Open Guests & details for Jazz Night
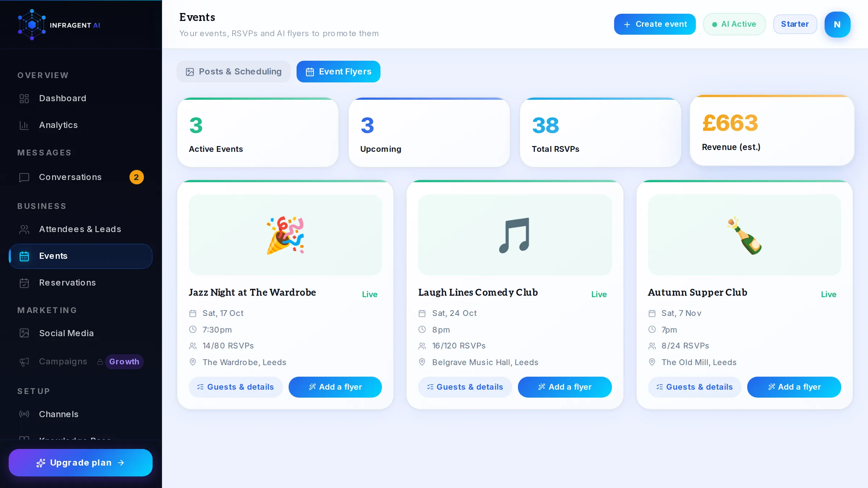The height and width of the screenshot is (488, 868). (235, 387)
